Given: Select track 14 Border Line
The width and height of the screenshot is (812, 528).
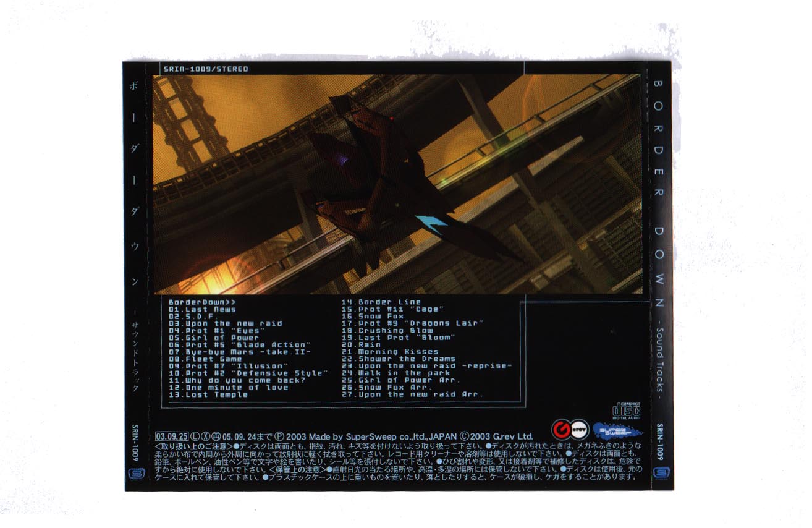Looking at the screenshot, I should click(381, 302).
